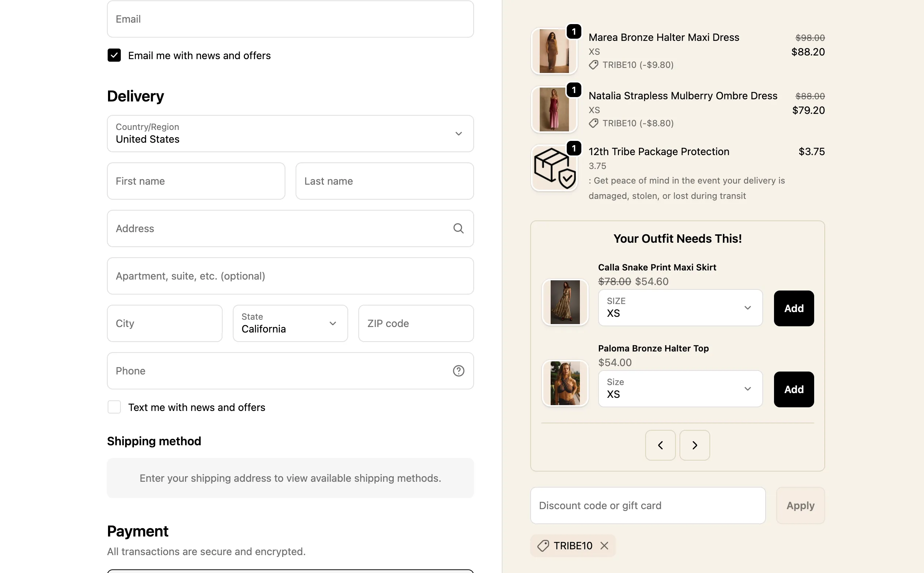Click Natalia Mulberry Ombre Dress thumbnail
Viewport: 924px width, 573px height.
pyautogui.click(x=554, y=109)
